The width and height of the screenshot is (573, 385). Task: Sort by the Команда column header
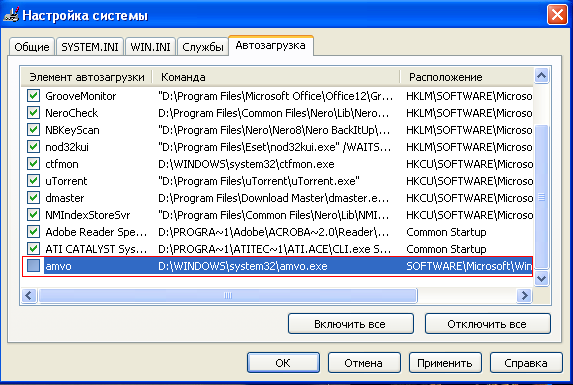276,77
